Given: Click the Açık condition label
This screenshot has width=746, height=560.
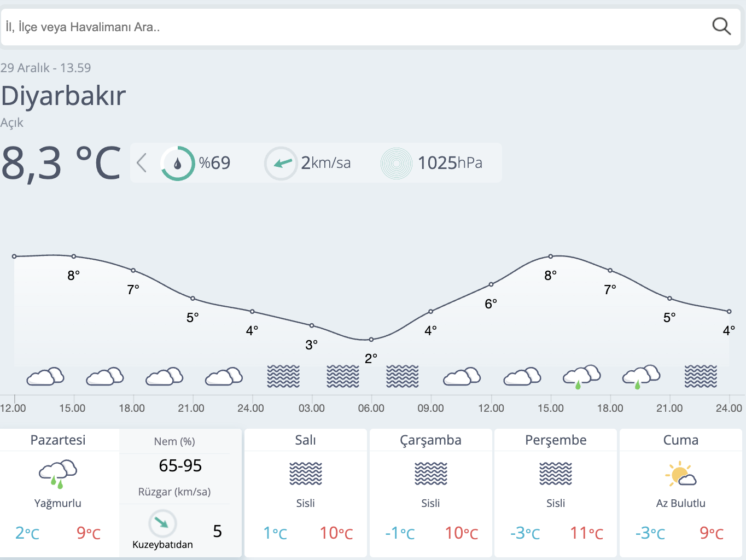Looking at the screenshot, I should [x=11, y=122].
